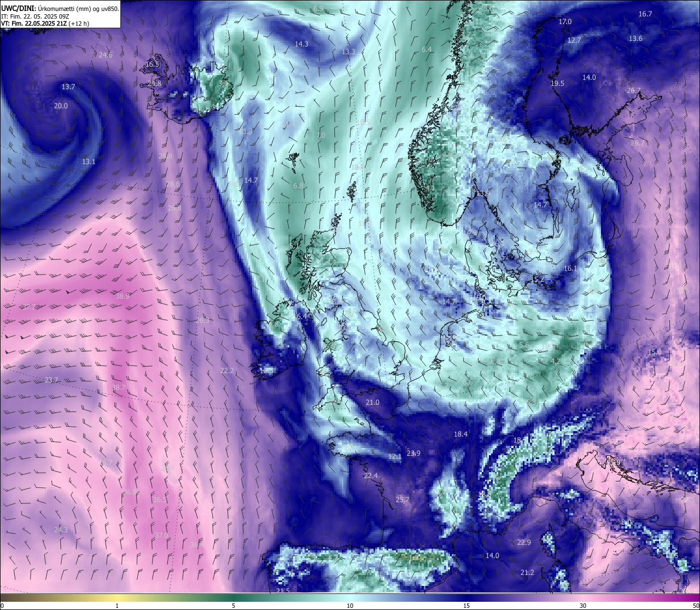This screenshot has height=610, width=700.
Task: Click the 12.1 value over western France
Action: (395, 456)
